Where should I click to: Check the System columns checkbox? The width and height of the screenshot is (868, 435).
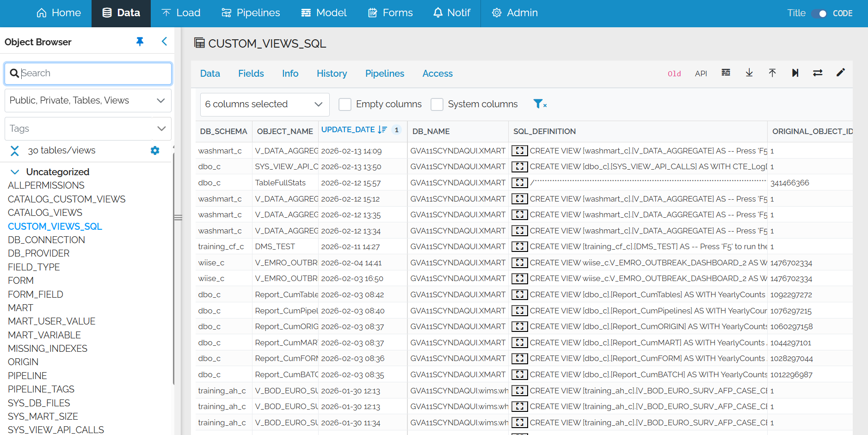pos(437,104)
